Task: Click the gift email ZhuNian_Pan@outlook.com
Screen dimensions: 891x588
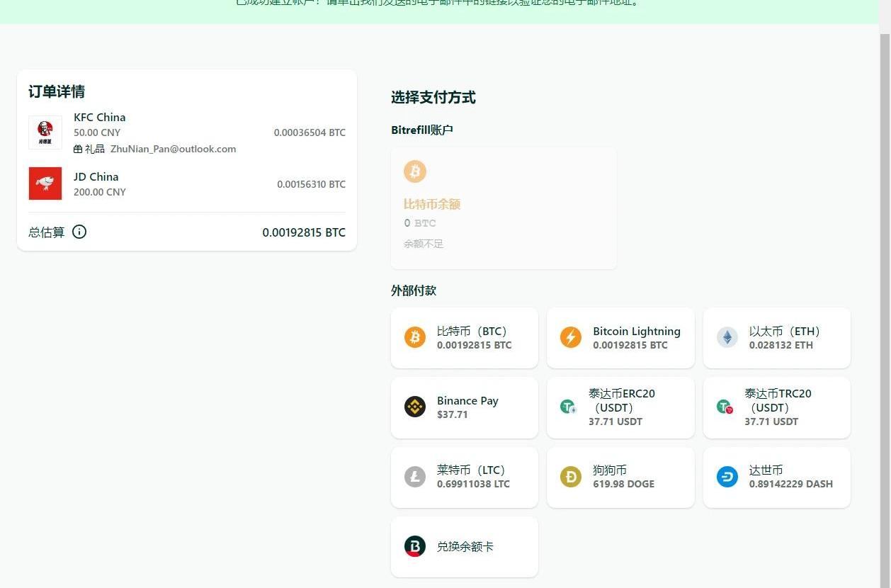Action: 174,149
